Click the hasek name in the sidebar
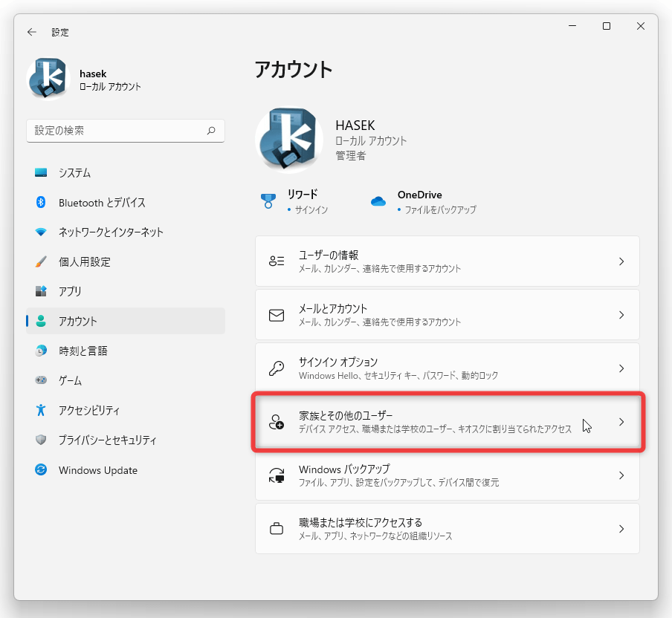 pyautogui.click(x=93, y=74)
